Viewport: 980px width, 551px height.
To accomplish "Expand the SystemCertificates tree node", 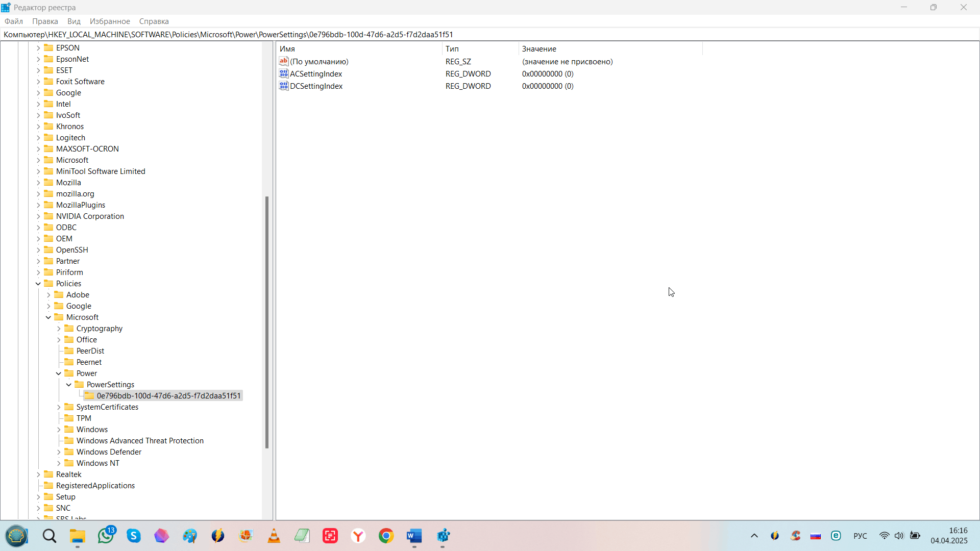I will 59,407.
